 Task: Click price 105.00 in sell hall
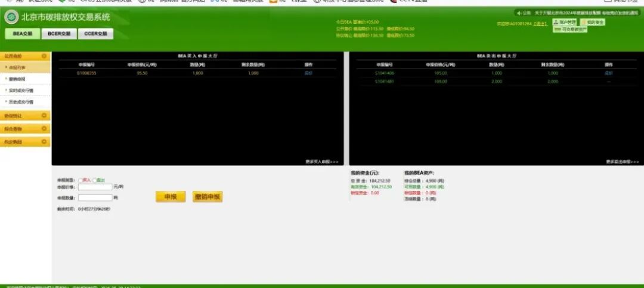tap(440, 73)
